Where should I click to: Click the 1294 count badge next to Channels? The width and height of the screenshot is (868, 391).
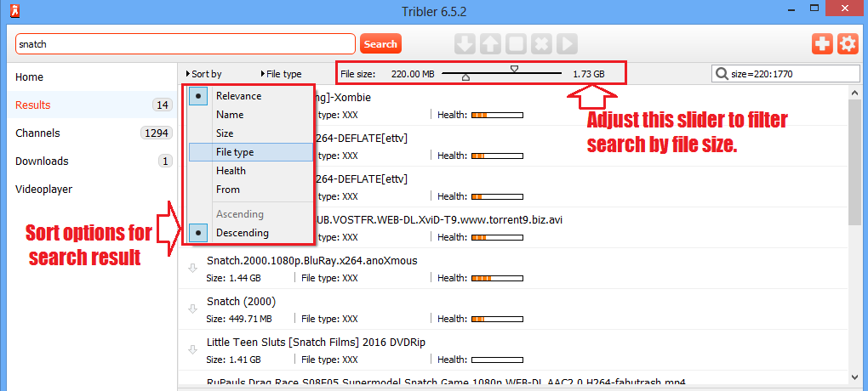click(157, 133)
